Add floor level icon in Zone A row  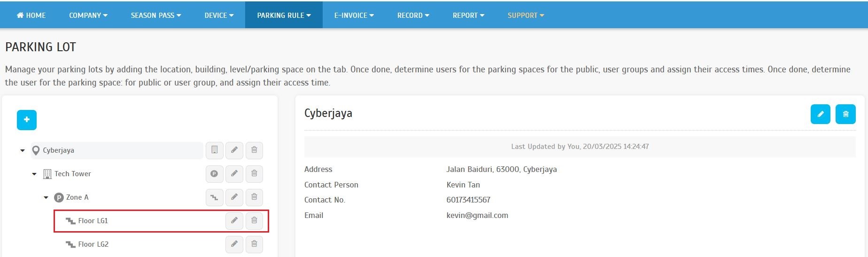tap(214, 197)
